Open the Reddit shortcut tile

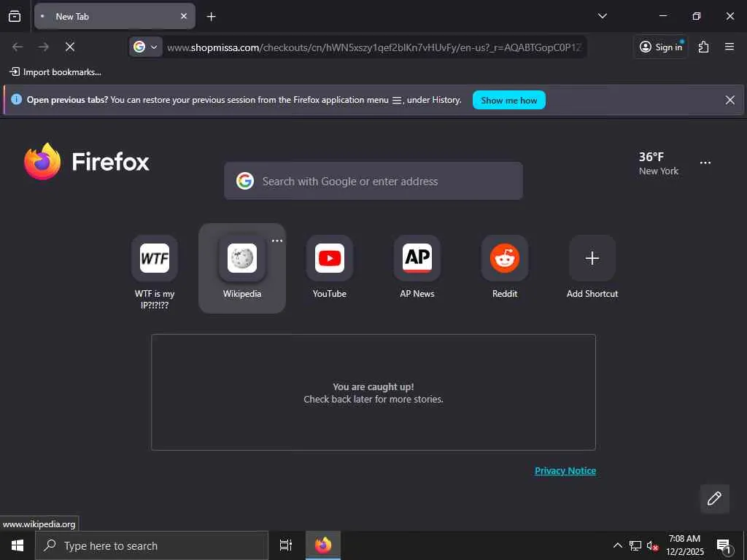click(x=505, y=268)
